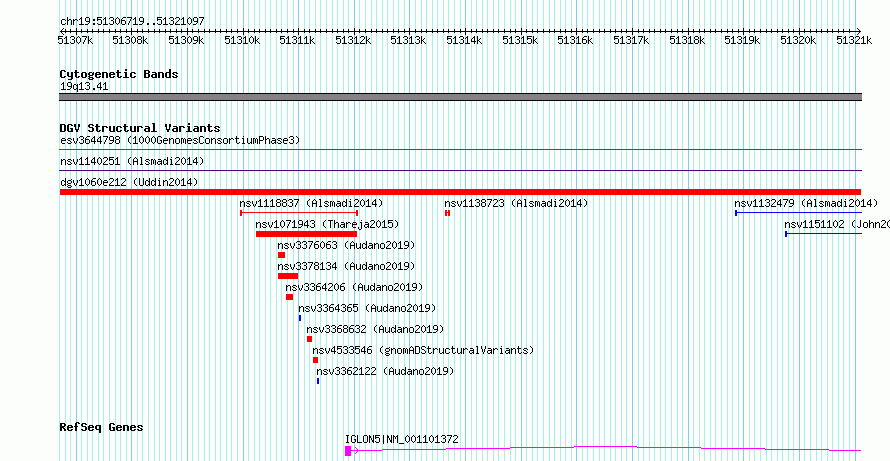Screen dimensions: 890x461
Task: Click the 19q13.41 band label
Action: tap(84, 87)
